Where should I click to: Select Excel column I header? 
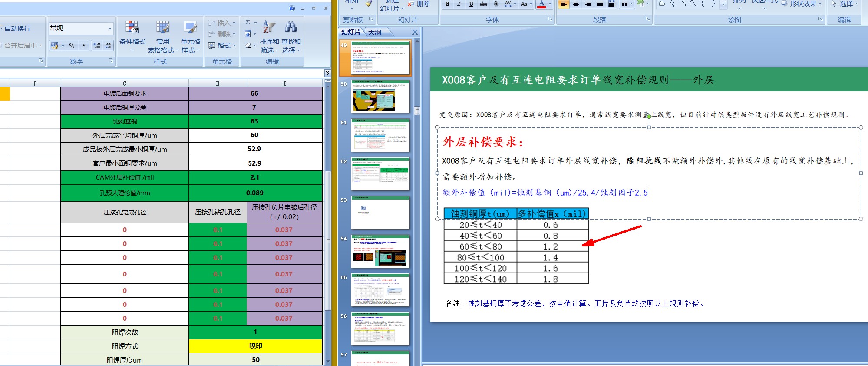[x=284, y=83]
